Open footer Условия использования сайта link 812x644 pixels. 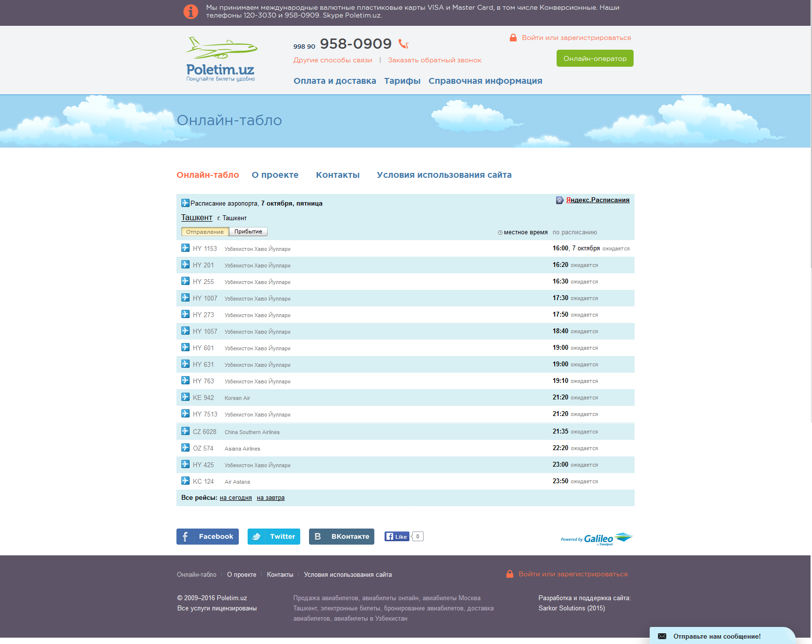(348, 575)
